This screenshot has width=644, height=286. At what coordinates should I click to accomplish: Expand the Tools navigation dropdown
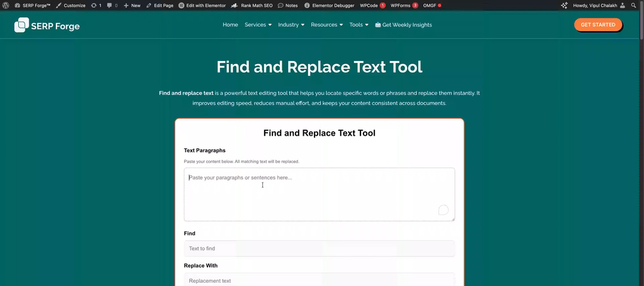tap(358, 25)
